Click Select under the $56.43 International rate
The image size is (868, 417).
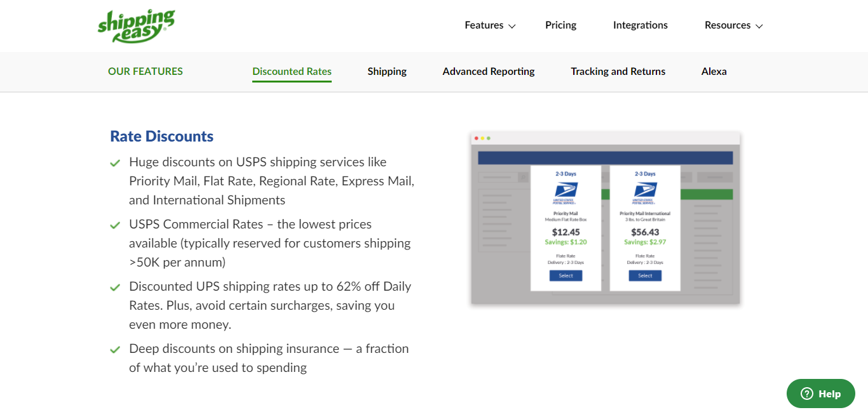click(x=645, y=275)
